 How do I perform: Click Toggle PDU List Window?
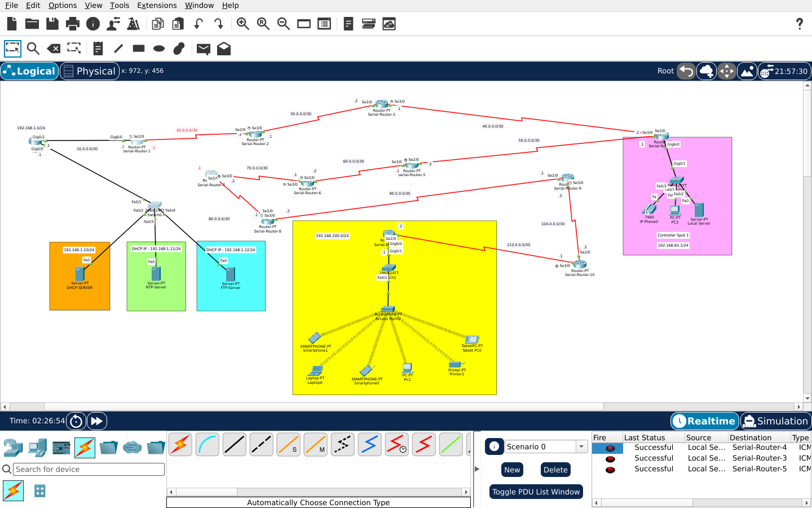click(x=536, y=492)
